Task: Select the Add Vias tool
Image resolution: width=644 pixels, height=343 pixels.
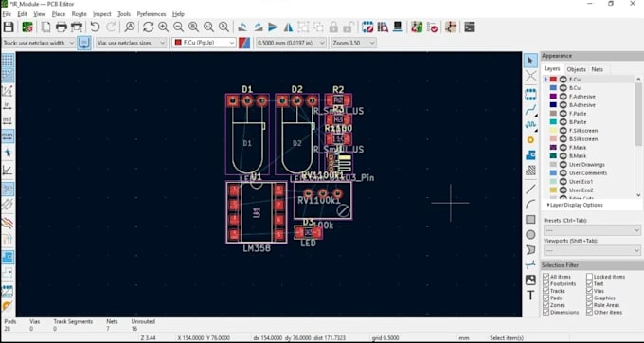Action: click(x=530, y=140)
